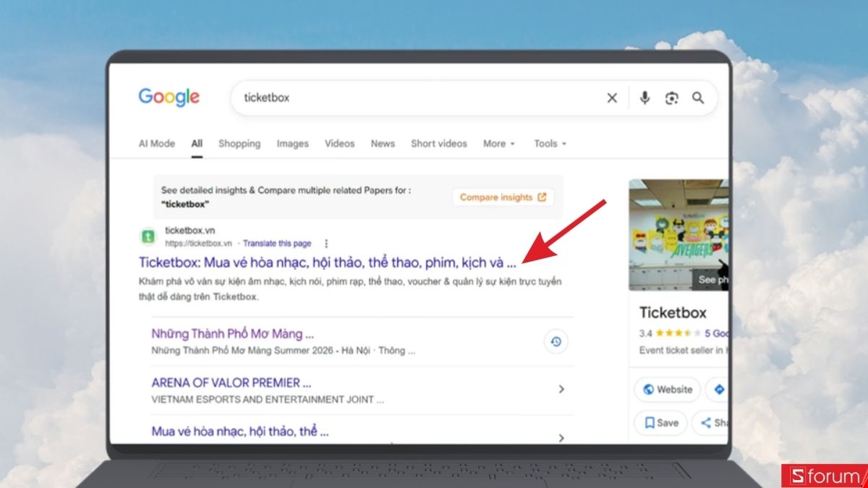Click the Compare insights button
Screen dimensions: 868x488
[503, 197]
